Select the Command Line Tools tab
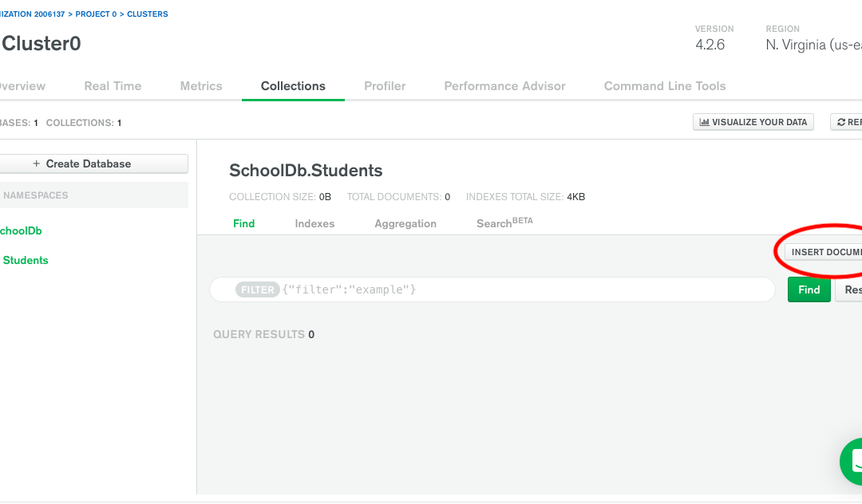862x504 pixels. (x=665, y=86)
